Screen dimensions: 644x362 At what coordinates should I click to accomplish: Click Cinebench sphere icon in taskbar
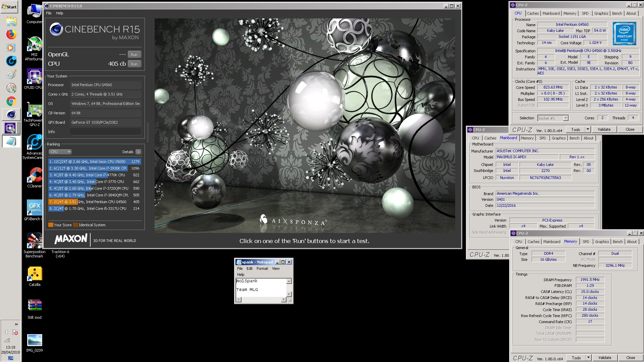point(11,115)
